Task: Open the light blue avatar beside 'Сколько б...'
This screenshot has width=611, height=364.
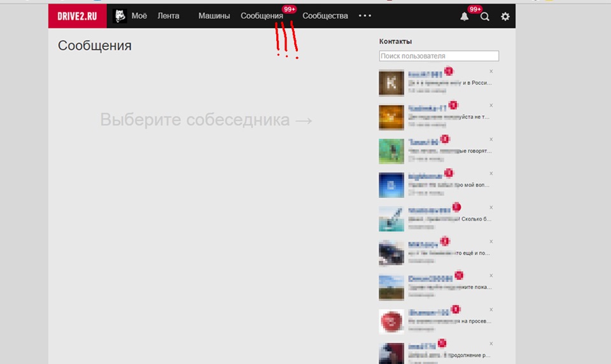Action: click(x=391, y=219)
